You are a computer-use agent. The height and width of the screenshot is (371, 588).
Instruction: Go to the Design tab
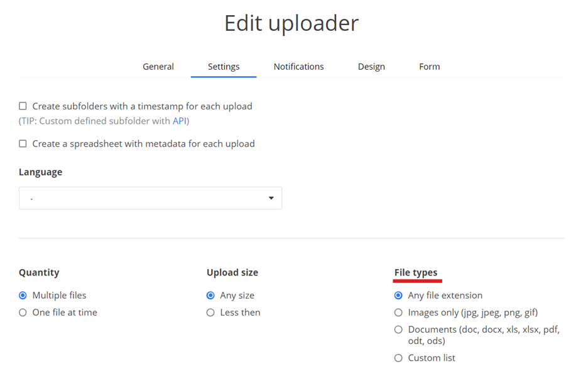click(371, 67)
